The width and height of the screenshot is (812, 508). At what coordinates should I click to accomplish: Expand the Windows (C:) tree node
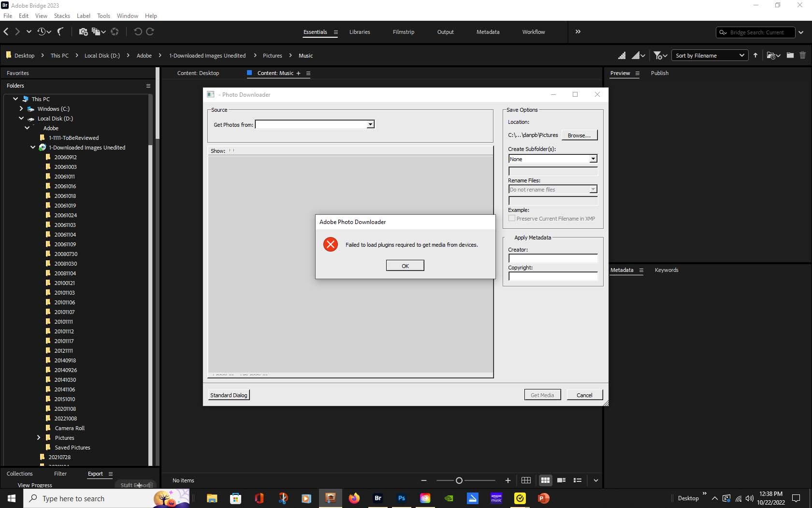pos(21,109)
